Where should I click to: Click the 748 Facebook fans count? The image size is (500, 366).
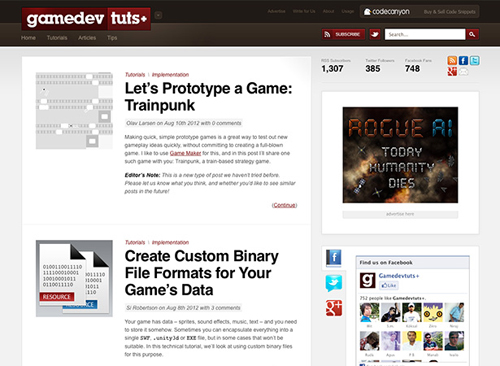[412, 69]
